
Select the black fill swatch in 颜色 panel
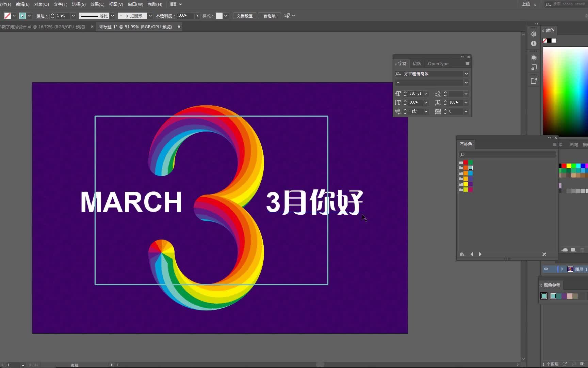tap(549, 40)
